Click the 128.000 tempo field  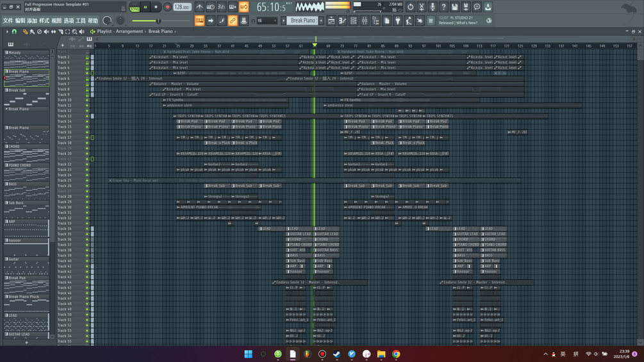click(x=181, y=7)
